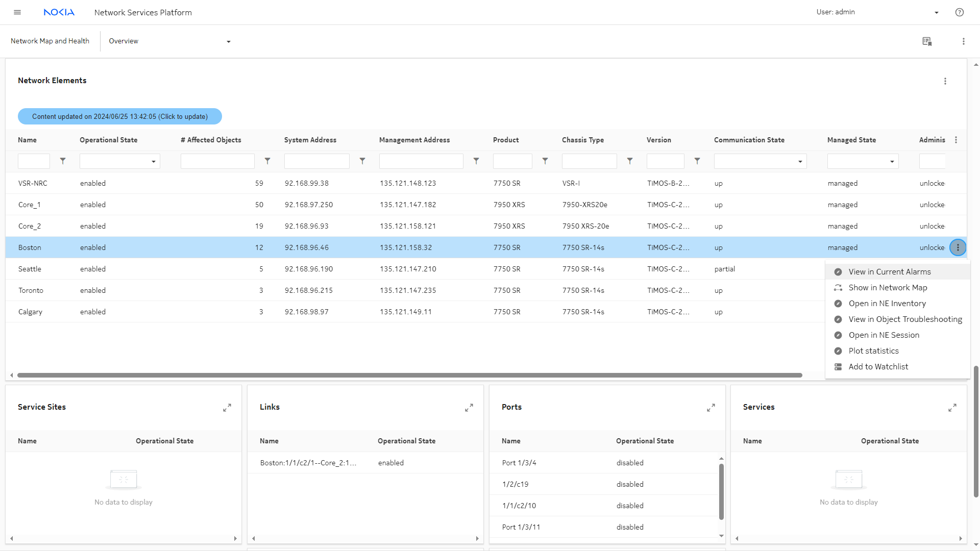Click the Network Elements horizontal scrollbar
This screenshot has height=551, width=980.
coord(409,375)
